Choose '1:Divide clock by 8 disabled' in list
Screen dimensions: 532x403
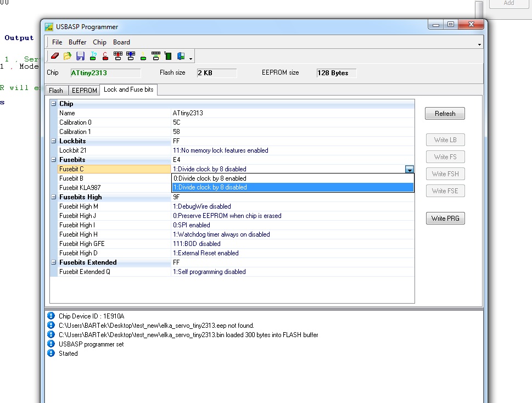[x=293, y=187]
